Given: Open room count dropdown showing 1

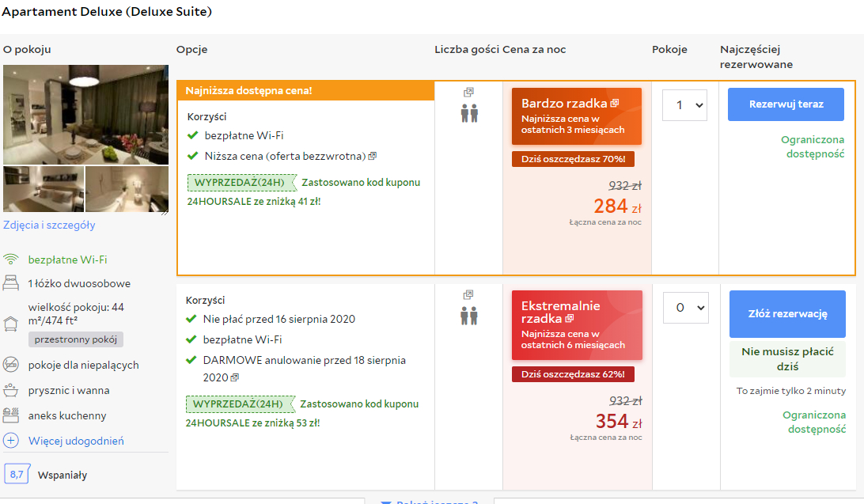Looking at the screenshot, I should coord(684,105).
